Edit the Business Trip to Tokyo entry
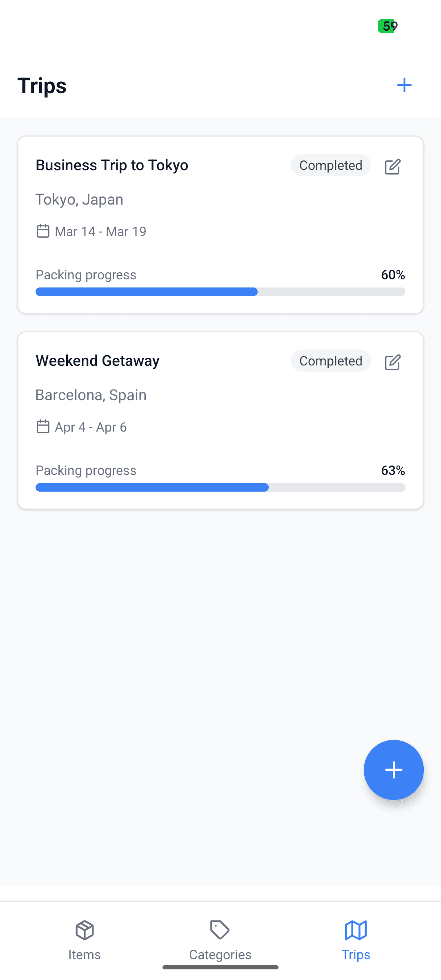Image resolution: width=441 pixels, height=980 pixels. tap(392, 166)
